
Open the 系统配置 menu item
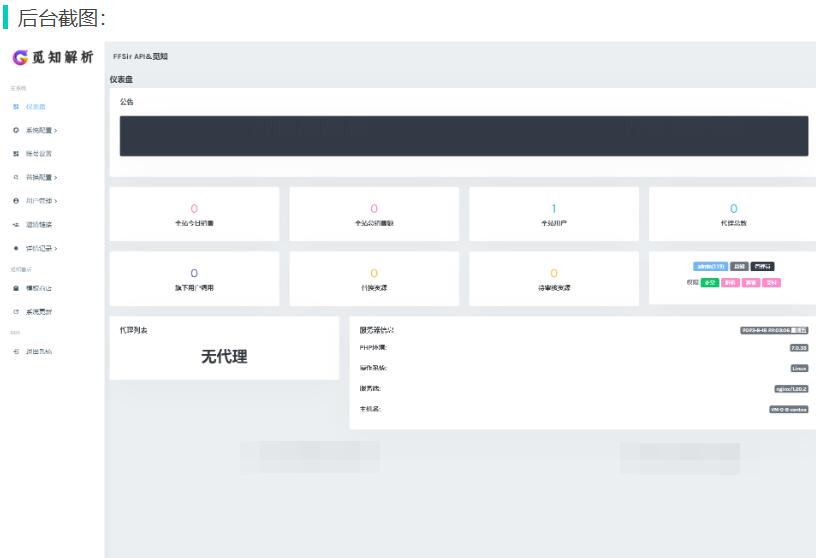click(39, 130)
